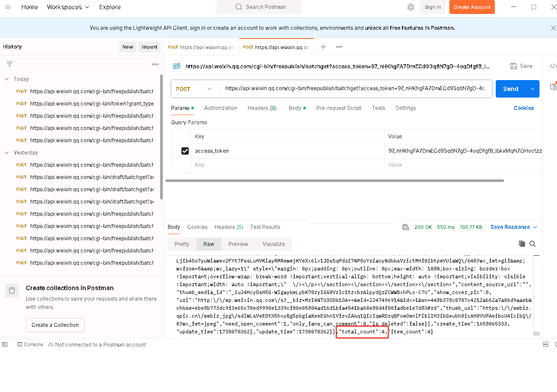Click the network globe lock icon
The image size is (557, 392).
click(405, 227)
